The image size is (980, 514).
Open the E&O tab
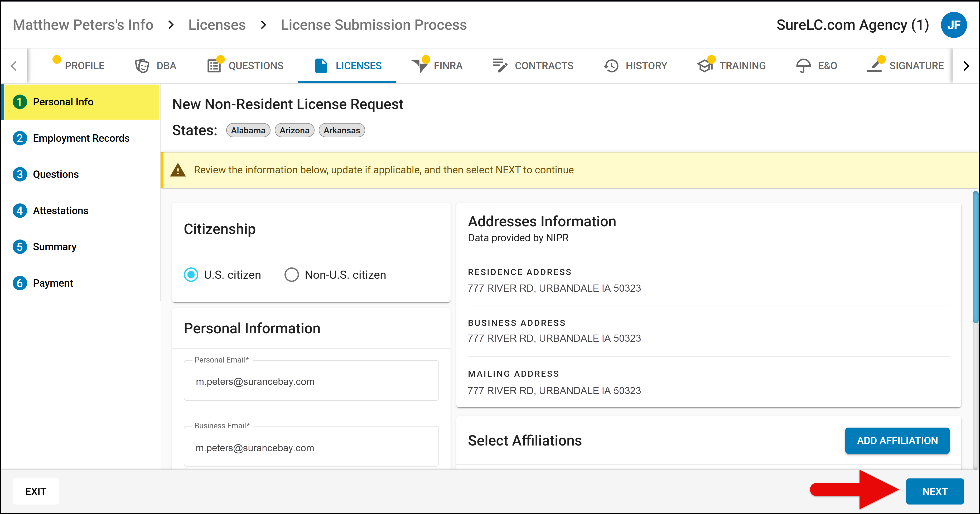point(817,66)
